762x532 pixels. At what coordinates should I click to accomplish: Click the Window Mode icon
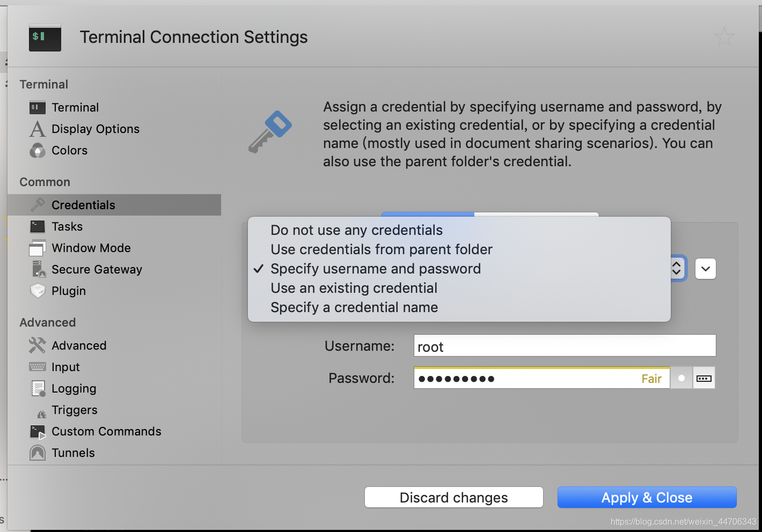[x=38, y=248]
